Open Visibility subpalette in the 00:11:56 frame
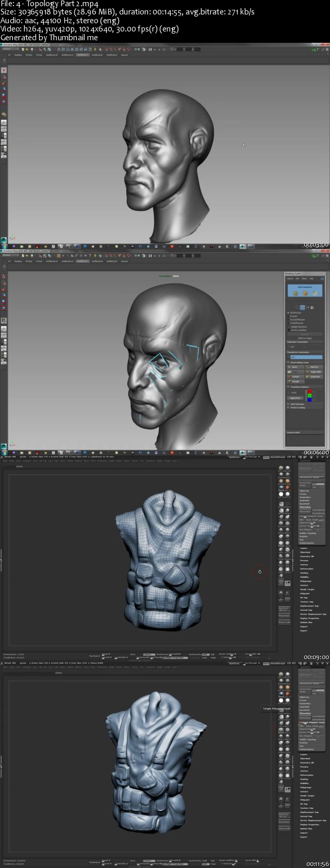The width and height of the screenshot is (330, 868). (x=304, y=783)
